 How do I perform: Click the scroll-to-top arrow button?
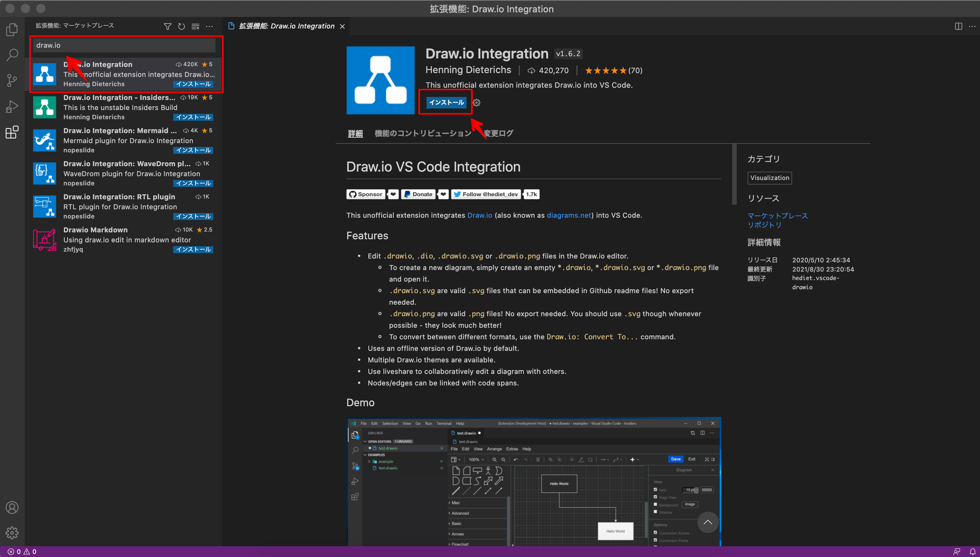tap(708, 522)
